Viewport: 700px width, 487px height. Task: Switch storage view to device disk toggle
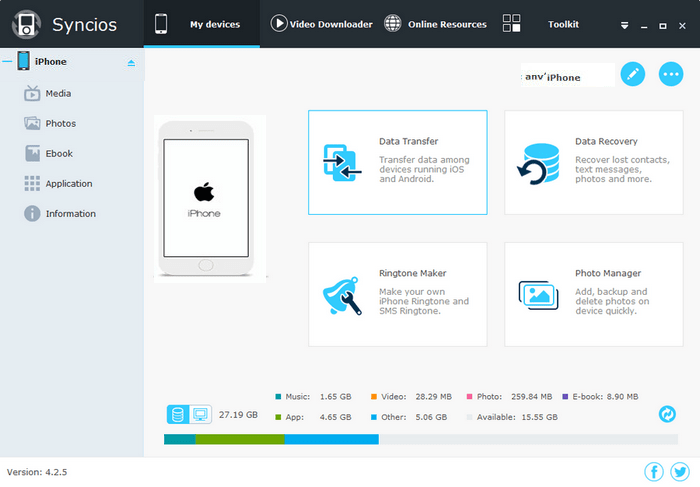(x=178, y=414)
